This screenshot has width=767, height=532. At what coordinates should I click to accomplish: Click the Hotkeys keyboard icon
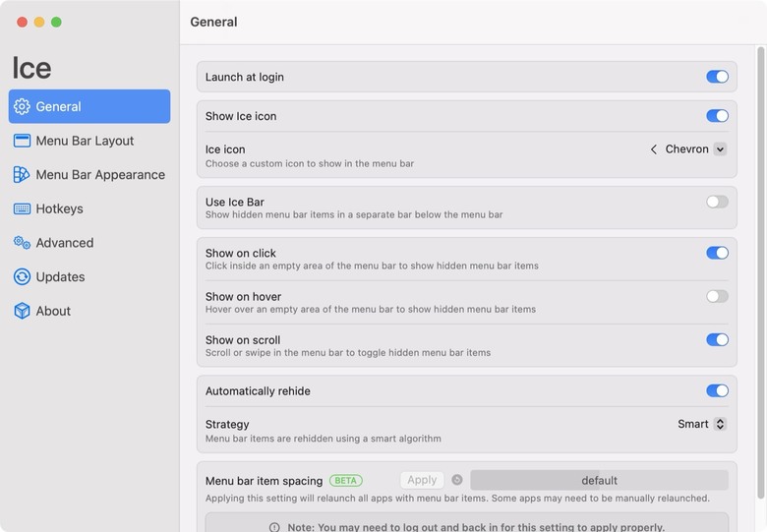point(22,208)
